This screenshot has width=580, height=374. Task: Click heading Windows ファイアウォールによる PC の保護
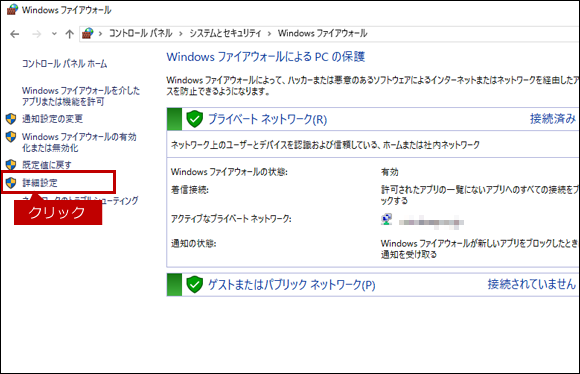[x=266, y=57]
